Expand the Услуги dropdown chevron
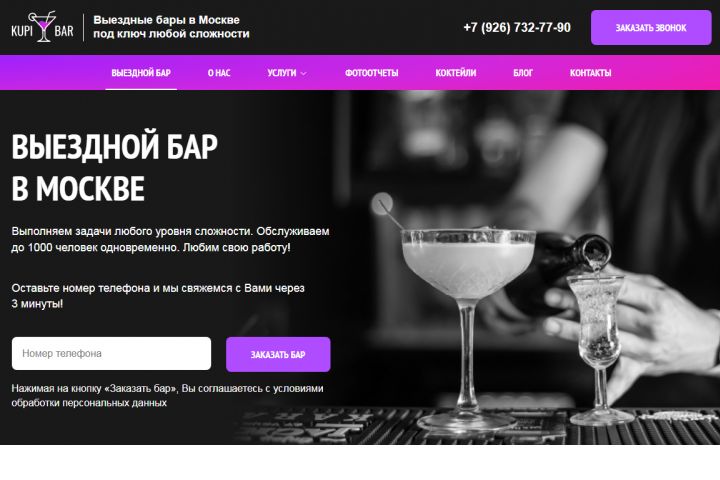Image resolution: width=720 pixels, height=480 pixels. pos(304,73)
